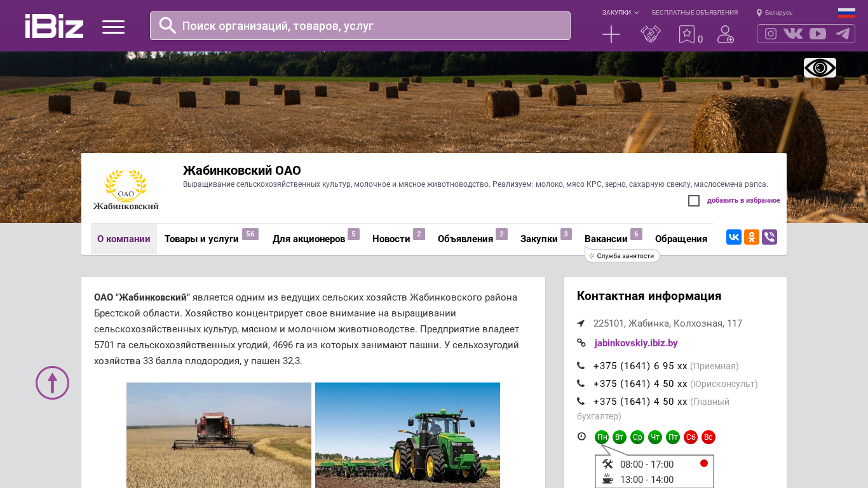Click phone number for Приемная
Screen dimensions: 868x488
(641, 366)
